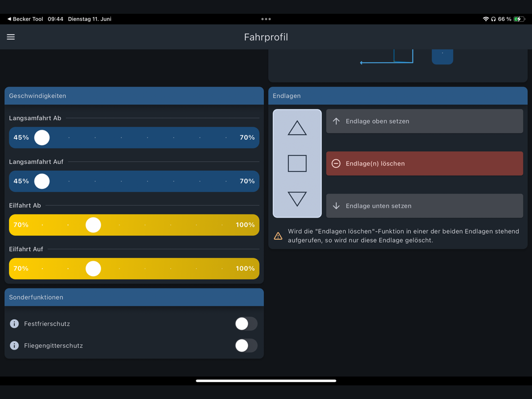The width and height of the screenshot is (532, 399).
Task: Click the Endlagen löschen warning note text
Action: click(403, 236)
